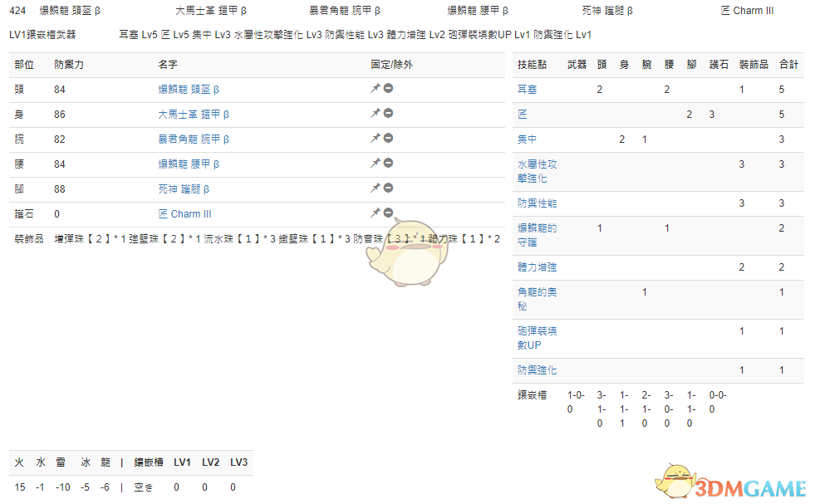The width and height of the screenshot is (815, 504).
Task: Select the 防禦力 column header
Action: pyautogui.click(x=69, y=65)
